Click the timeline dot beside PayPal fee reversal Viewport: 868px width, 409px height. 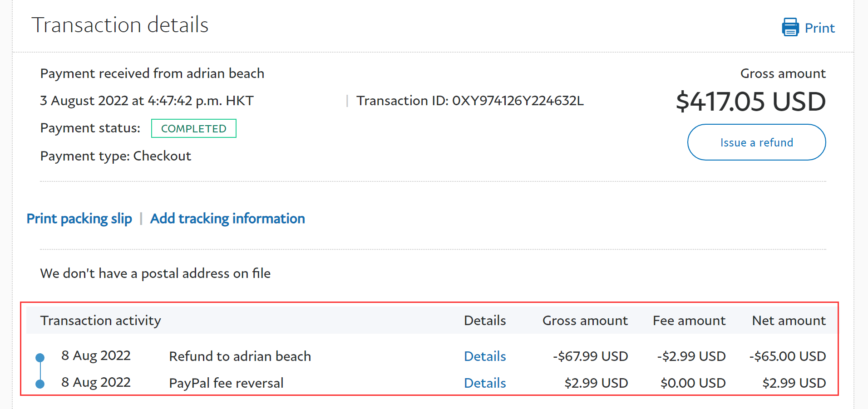click(x=40, y=384)
